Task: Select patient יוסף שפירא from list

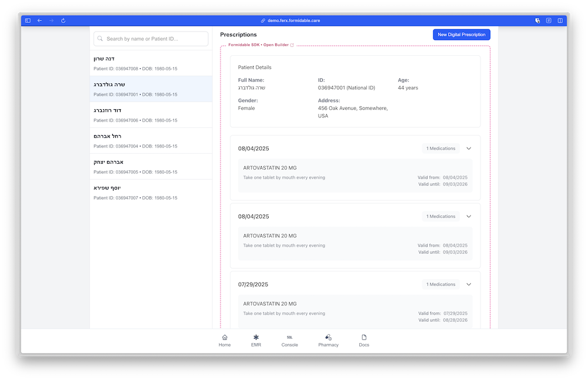Action: coord(150,192)
